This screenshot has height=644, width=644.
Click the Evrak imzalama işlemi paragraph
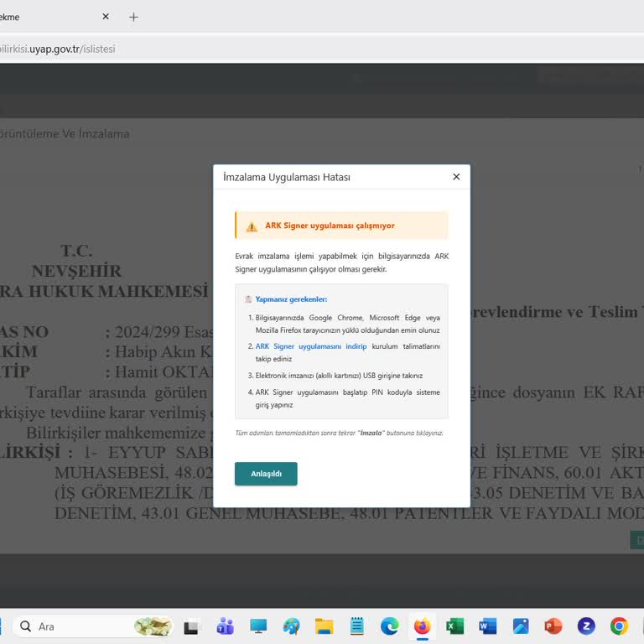[342, 262]
